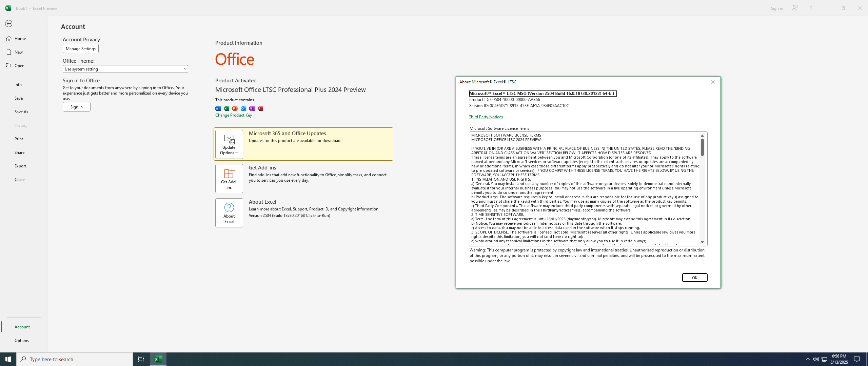
Task: Select Open in the sidebar
Action: tap(23, 65)
